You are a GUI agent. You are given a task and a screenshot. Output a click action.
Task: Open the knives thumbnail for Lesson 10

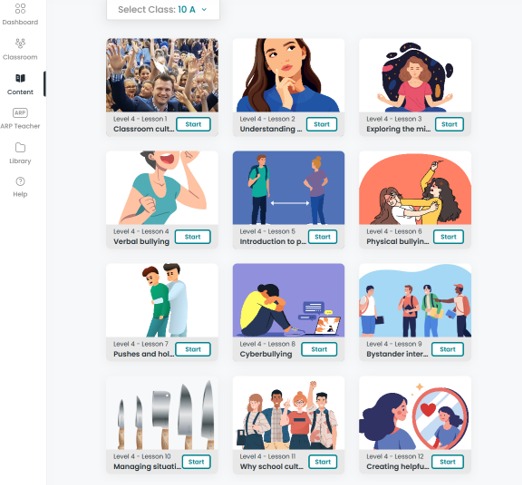click(162, 413)
